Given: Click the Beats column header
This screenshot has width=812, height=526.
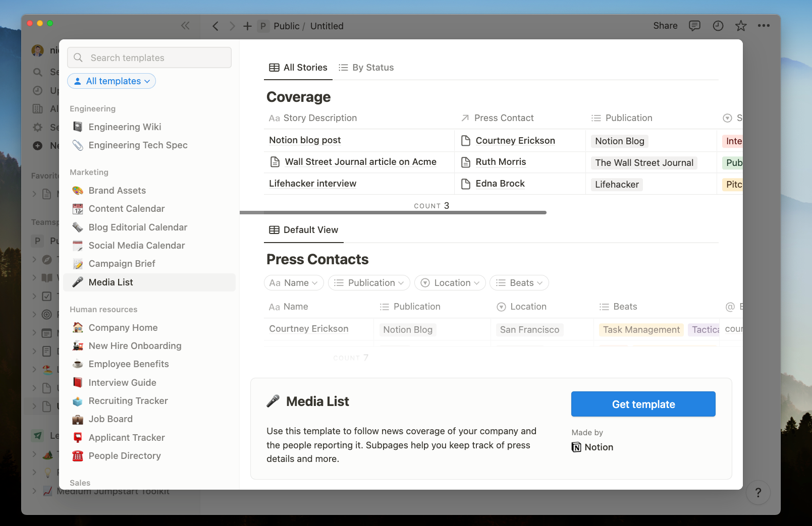Looking at the screenshot, I should pos(618,307).
